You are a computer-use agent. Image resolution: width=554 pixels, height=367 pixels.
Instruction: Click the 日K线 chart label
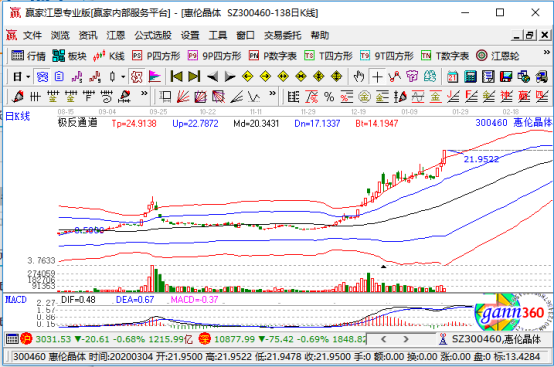[18, 116]
